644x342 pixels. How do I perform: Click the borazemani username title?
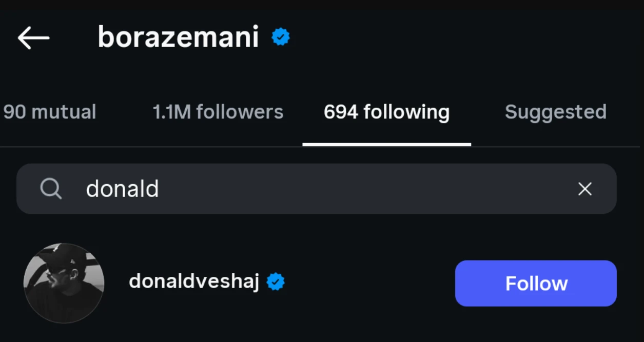(178, 37)
